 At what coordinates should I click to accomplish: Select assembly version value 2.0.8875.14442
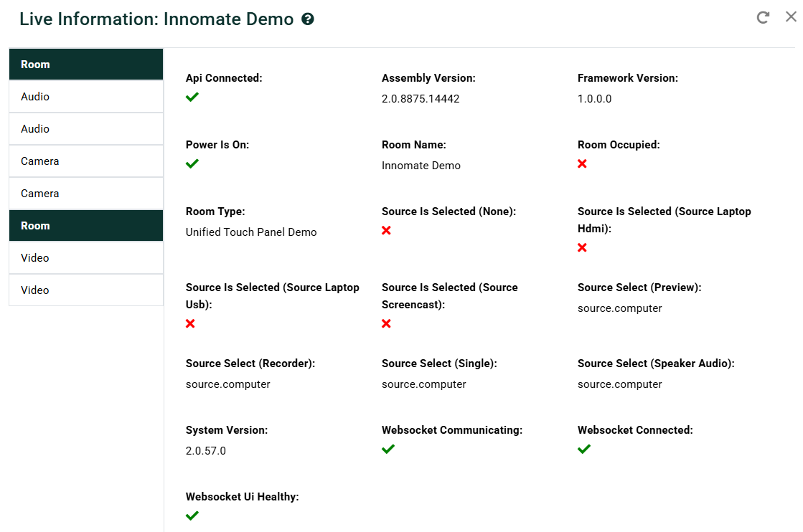421,99
